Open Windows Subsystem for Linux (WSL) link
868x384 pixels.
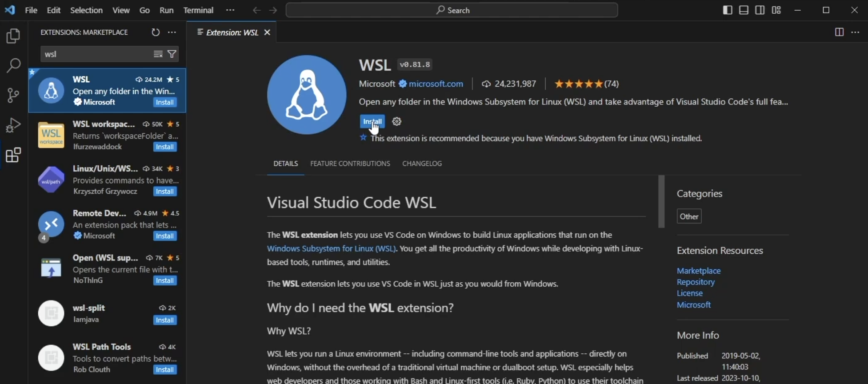pos(332,249)
